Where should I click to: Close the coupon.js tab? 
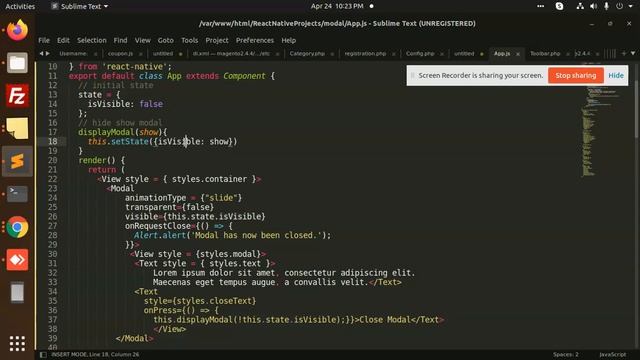tap(141, 54)
